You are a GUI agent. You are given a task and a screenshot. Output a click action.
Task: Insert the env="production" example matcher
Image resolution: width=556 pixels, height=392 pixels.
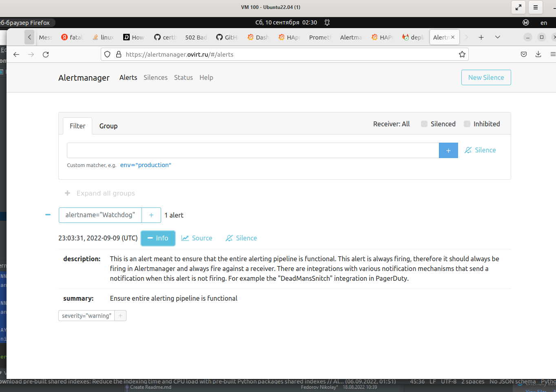(x=146, y=165)
